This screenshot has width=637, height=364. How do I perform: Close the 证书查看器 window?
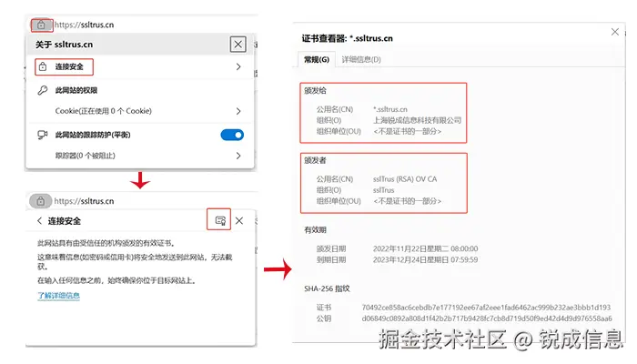pyautogui.click(x=614, y=32)
